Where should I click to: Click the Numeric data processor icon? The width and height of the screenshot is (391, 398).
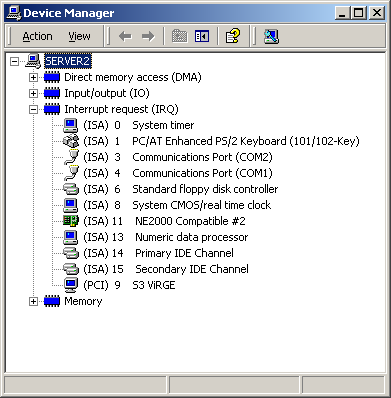click(x=71, y=237)
